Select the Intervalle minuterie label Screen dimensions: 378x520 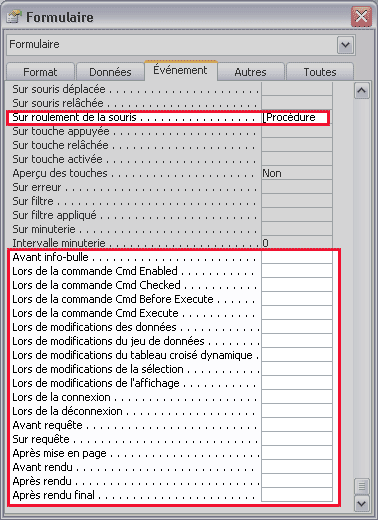point(59,243)
